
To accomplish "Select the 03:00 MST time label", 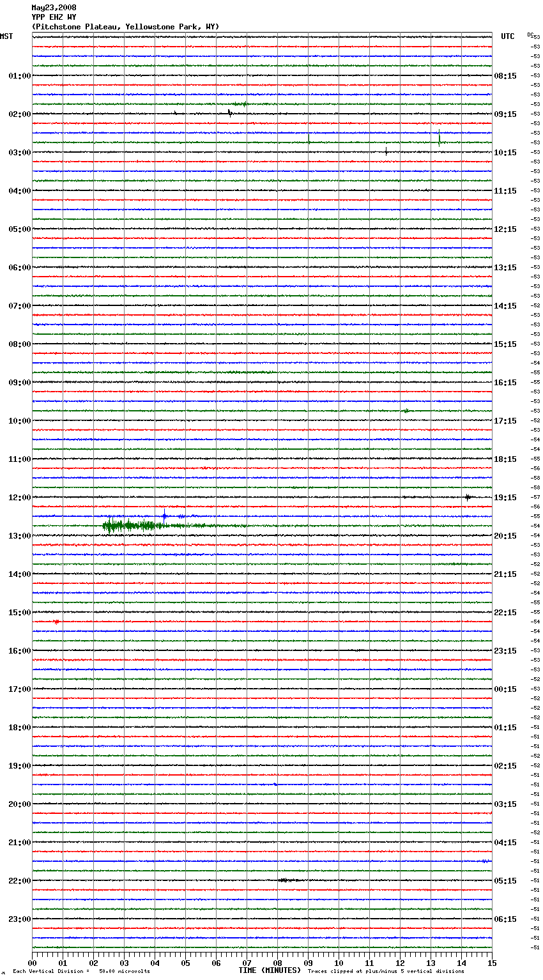I will [19, 153].
